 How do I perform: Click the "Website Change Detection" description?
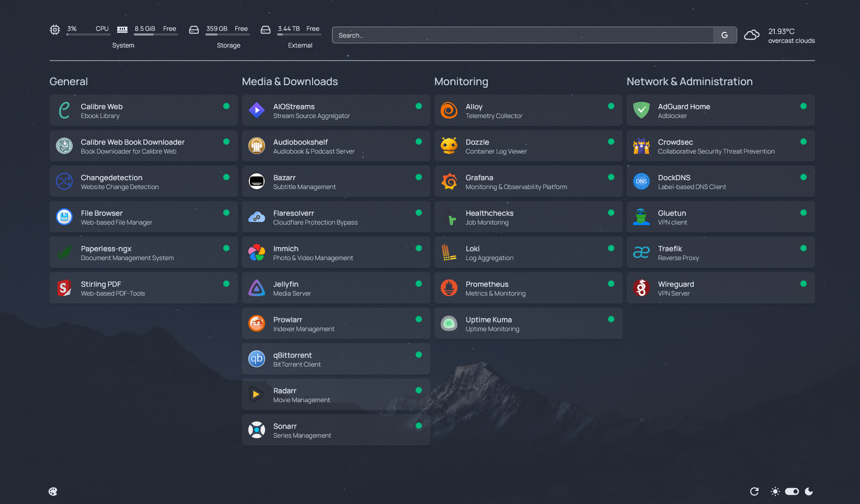(120, 187)
